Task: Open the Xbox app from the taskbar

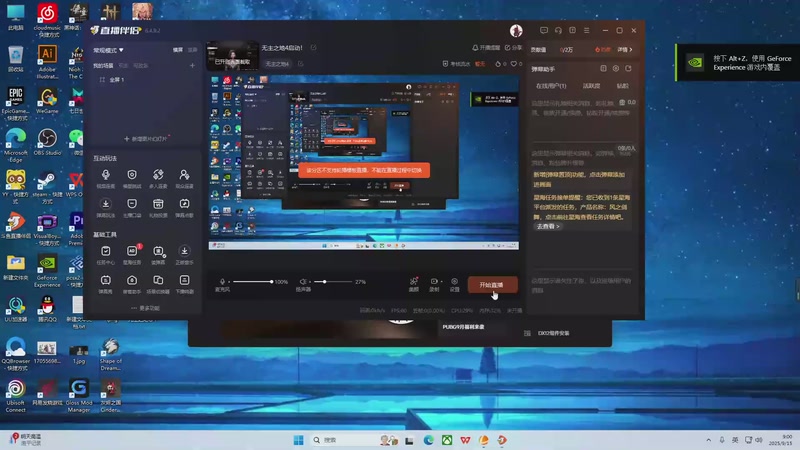Action: coord(447,440)
